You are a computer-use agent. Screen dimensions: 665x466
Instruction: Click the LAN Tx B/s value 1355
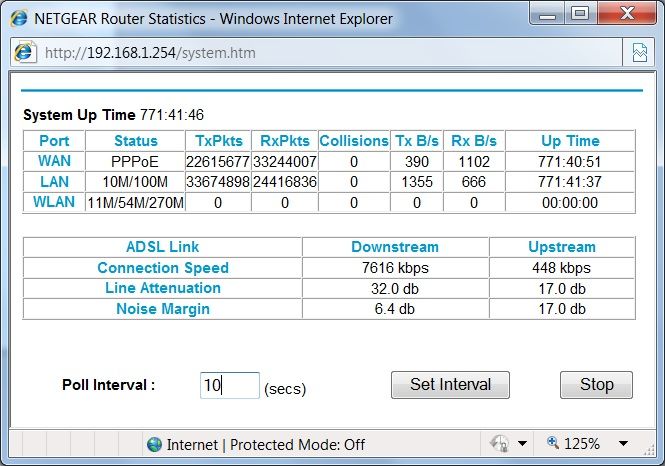(x=417, y=182)
